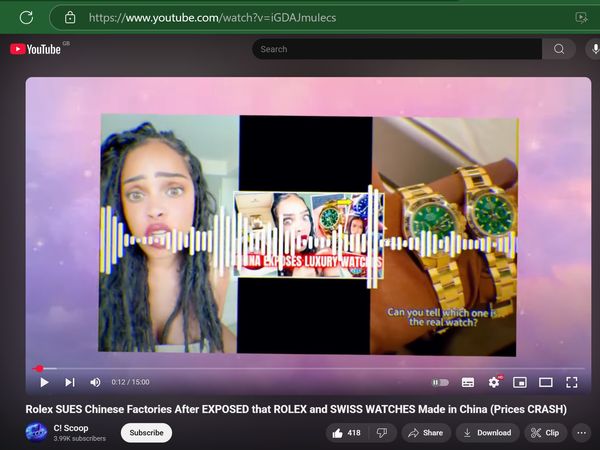
Task: Click the 0:12 / 15:00 time display
Action: point(130,382)
